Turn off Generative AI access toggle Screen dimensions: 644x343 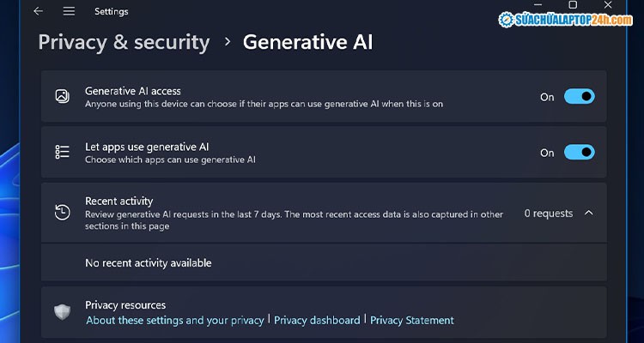coord(579,97)
